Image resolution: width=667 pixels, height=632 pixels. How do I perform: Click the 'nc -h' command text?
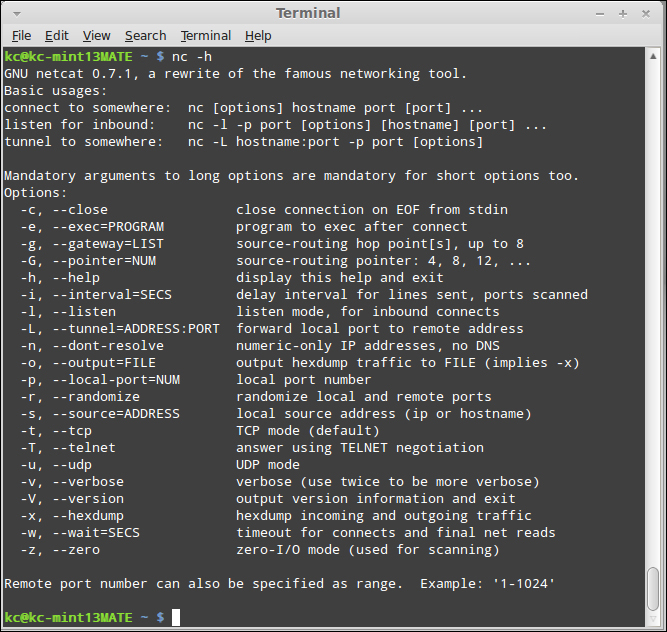(191, 57)
